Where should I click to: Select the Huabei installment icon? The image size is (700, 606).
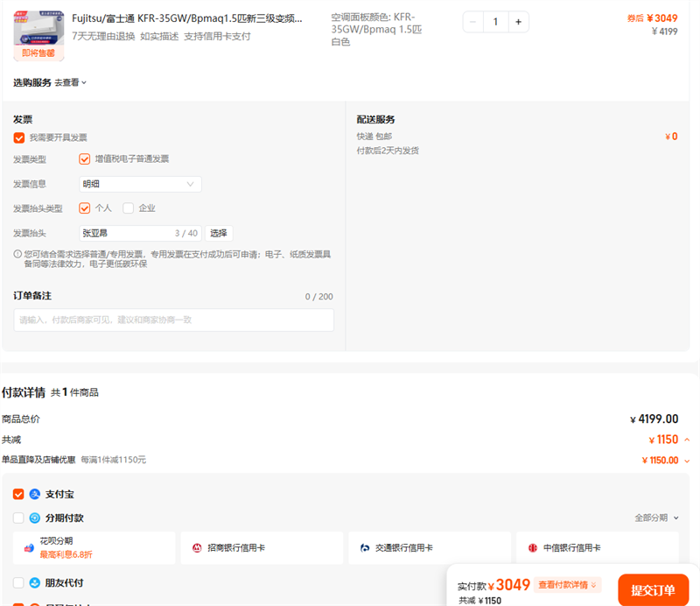pyautogui.click(x=29, y=548)
